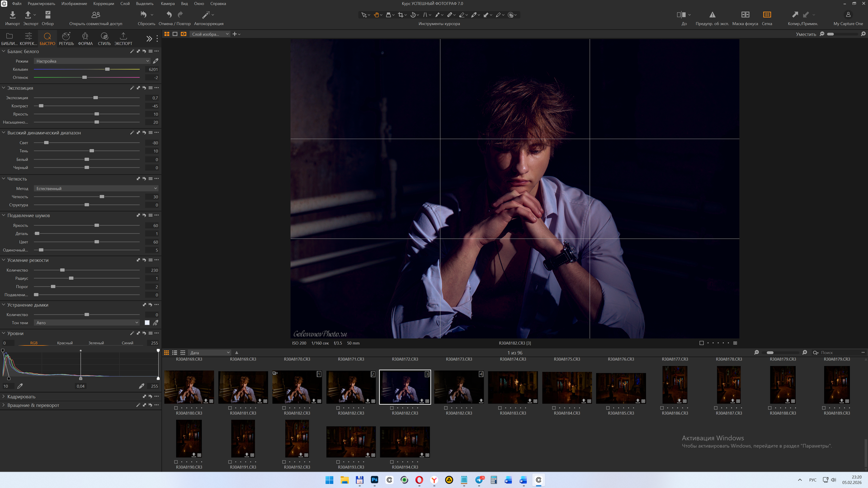This screenshot has width=868, height=488.
Task: Select the Красный levels channel
Action: point(65,343)
